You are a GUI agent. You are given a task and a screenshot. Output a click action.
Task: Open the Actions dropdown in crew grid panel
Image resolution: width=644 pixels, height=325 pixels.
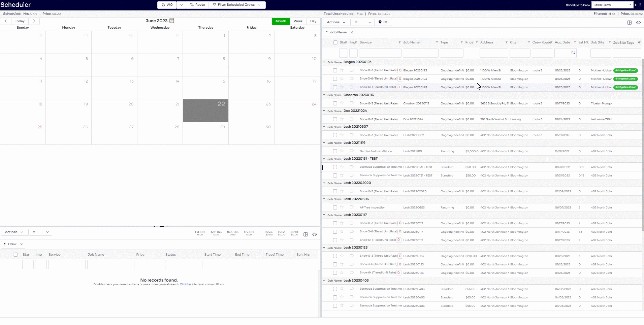tap(14, 232)
